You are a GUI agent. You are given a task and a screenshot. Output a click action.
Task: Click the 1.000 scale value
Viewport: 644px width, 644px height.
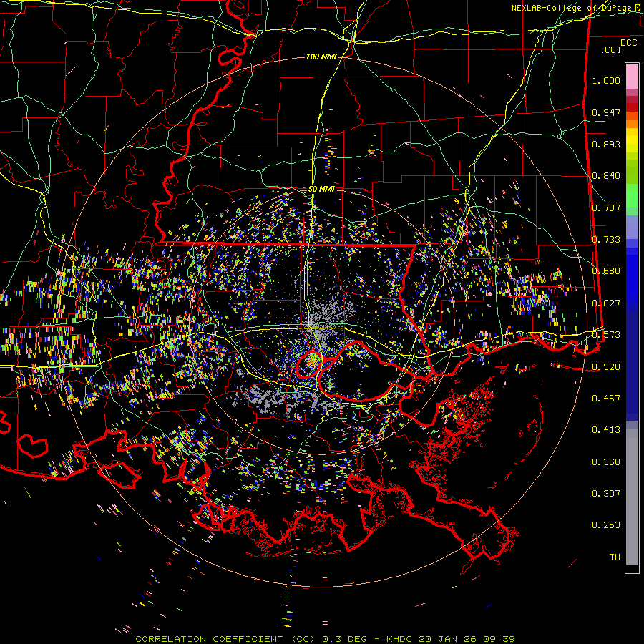click(x=606, y=80)
